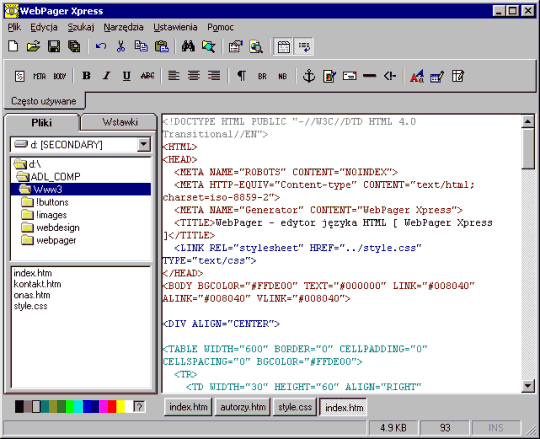Toggle the word wrap button

click(304, 46)
